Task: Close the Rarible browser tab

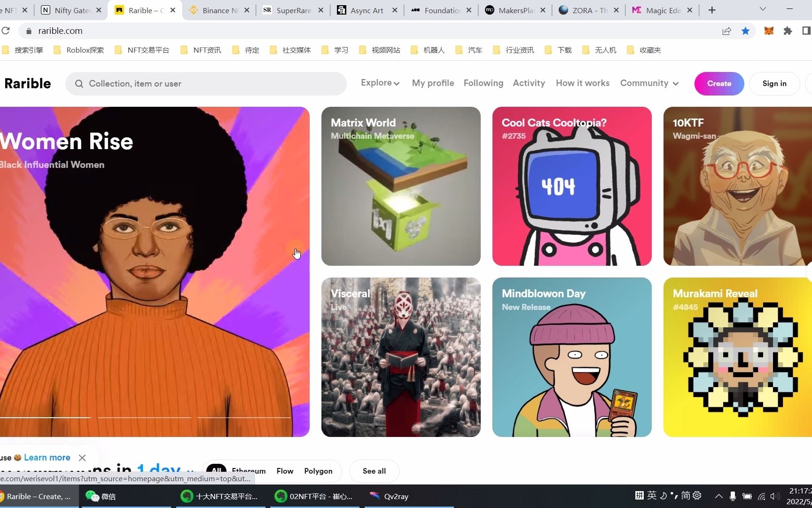Action: [x=173, y=10]
